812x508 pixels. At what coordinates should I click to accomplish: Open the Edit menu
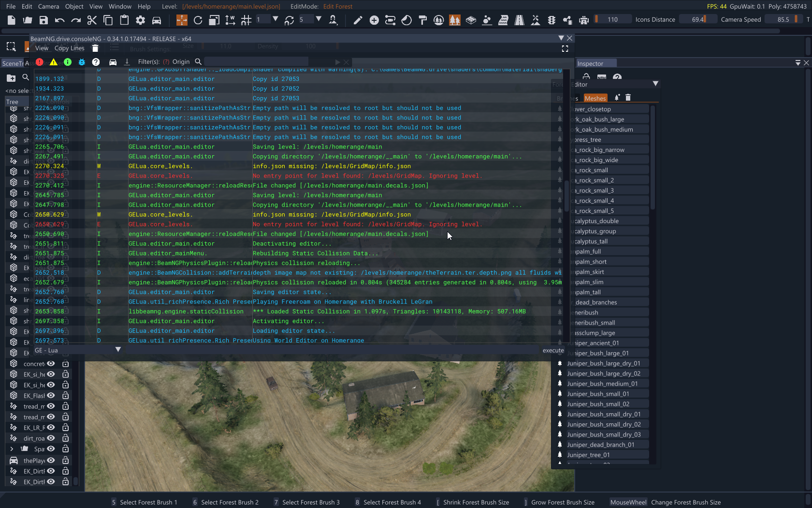(27, 6)
